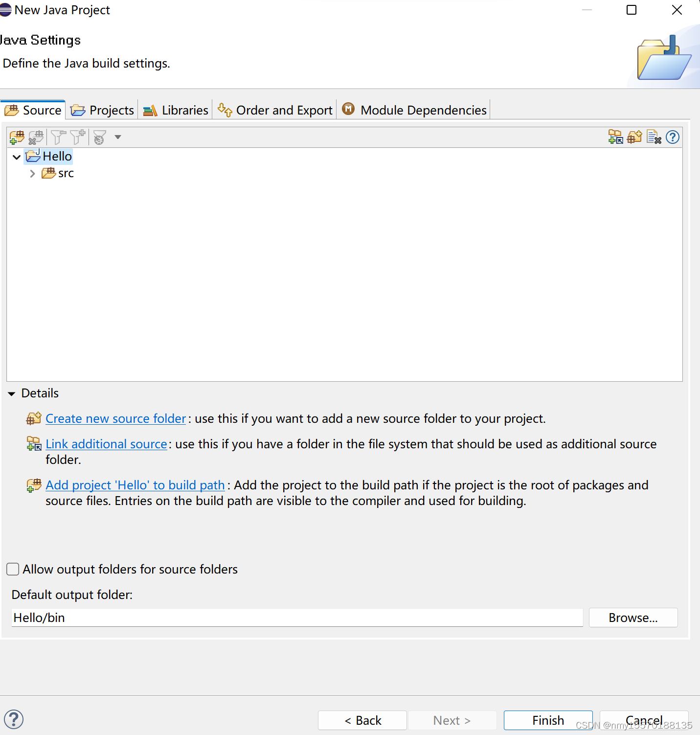This screenshot has width=700, height=735.
Task: Click Remove from Build Path toolbar icon
Action: [x=36, y=138]
